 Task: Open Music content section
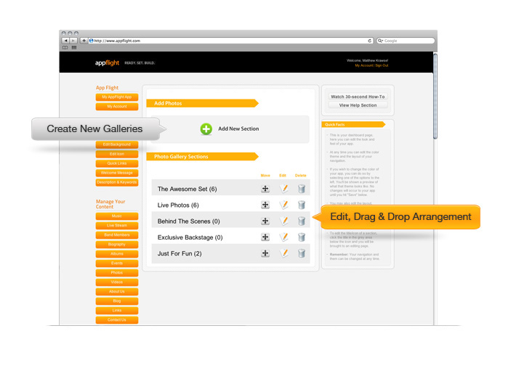click(117, 216)
